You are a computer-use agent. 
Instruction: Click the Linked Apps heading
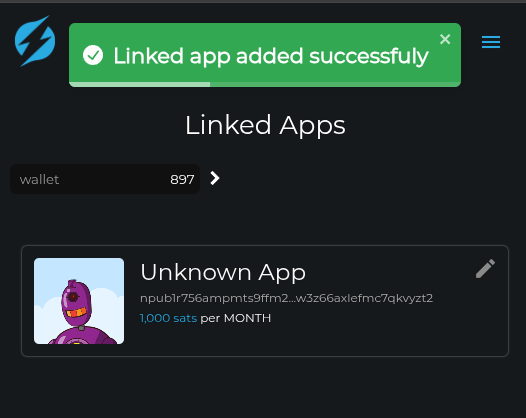click(265, 125)
